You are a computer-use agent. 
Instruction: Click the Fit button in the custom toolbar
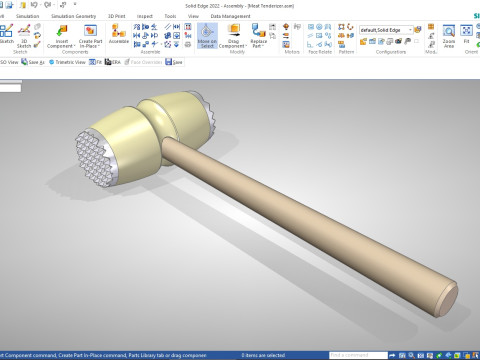pyautogui.click(x=96, y=62)
